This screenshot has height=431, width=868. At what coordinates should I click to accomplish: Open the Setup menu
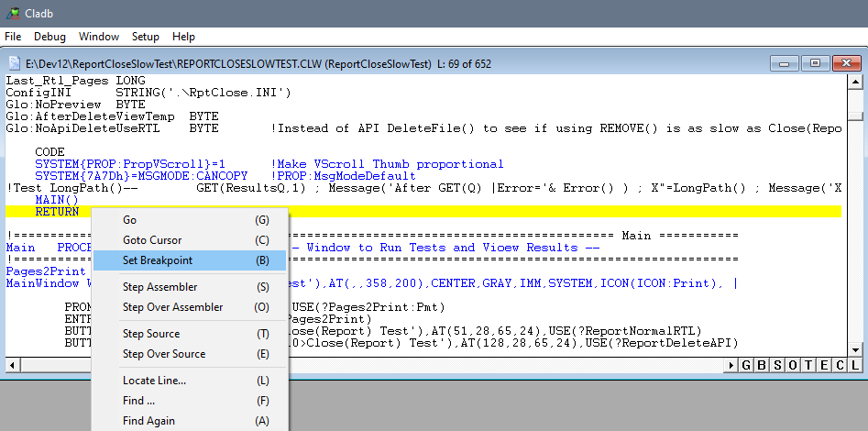click(x=145, y=37)
